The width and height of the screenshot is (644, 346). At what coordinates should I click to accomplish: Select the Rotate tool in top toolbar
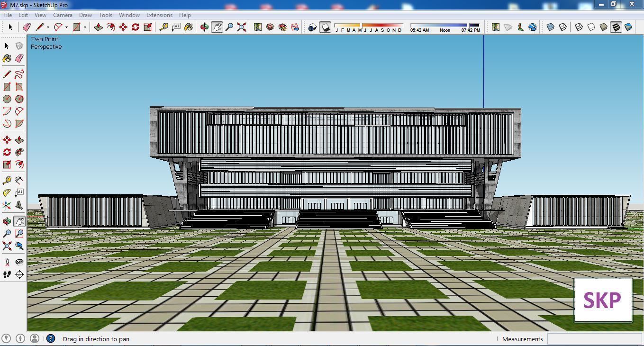tap(136, 27)
